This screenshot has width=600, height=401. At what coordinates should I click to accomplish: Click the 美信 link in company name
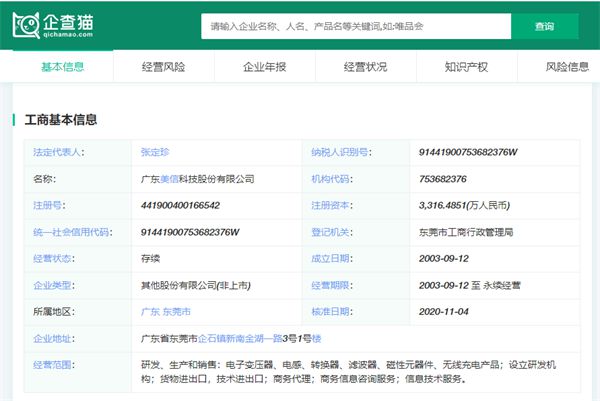pyautogui.click(x=169, y=179)
